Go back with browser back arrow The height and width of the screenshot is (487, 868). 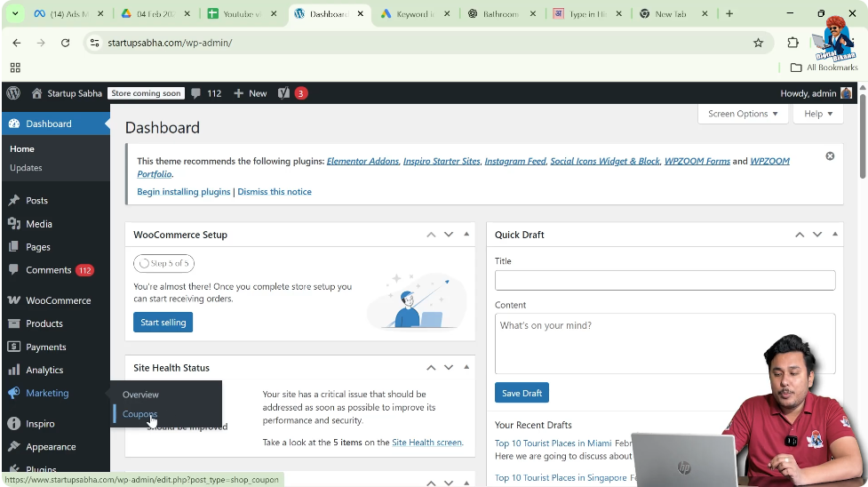[17, 43]
